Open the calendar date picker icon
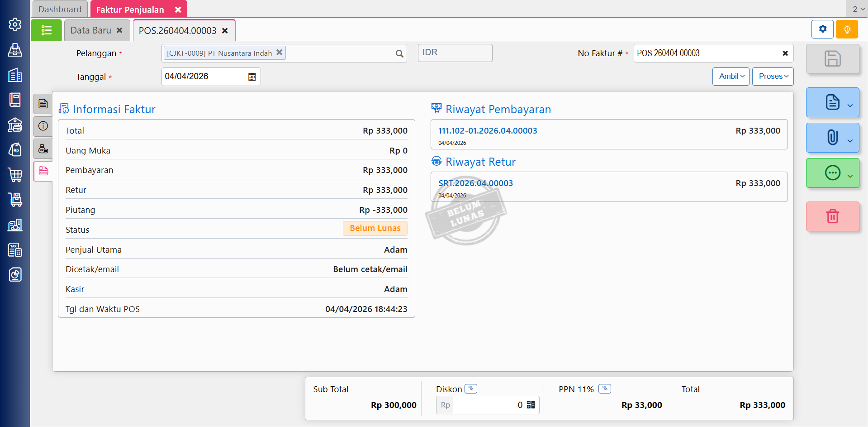This screenshot has height=427, width=868. [x=252, y=77]
